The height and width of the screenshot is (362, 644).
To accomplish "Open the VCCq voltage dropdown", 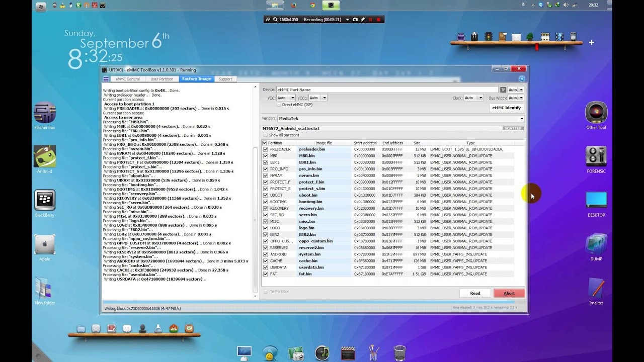I will 318,98.
